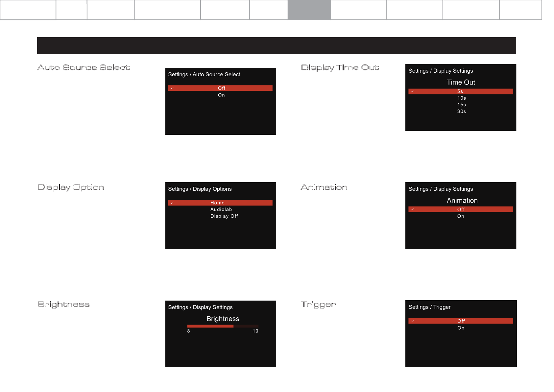Click the Brightness level bar
Viewport: 554px width, 392px height.
(x=223, y=326)
